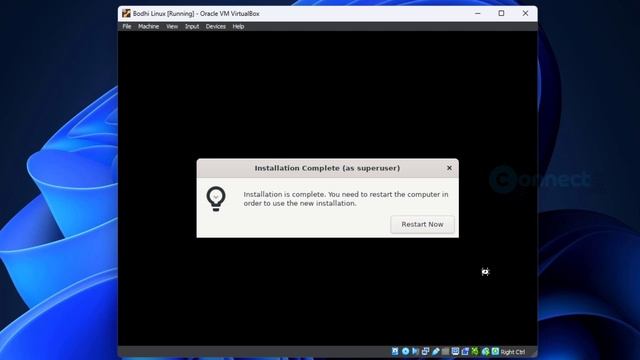Open the View menu

[172, 27]
